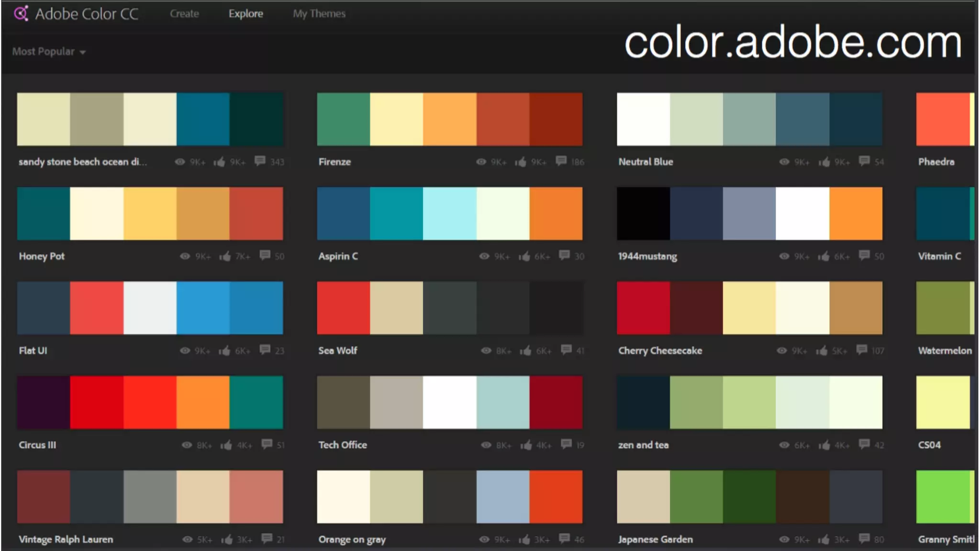
Task: Like the Honey Pot theme
Action: [225, 256]
